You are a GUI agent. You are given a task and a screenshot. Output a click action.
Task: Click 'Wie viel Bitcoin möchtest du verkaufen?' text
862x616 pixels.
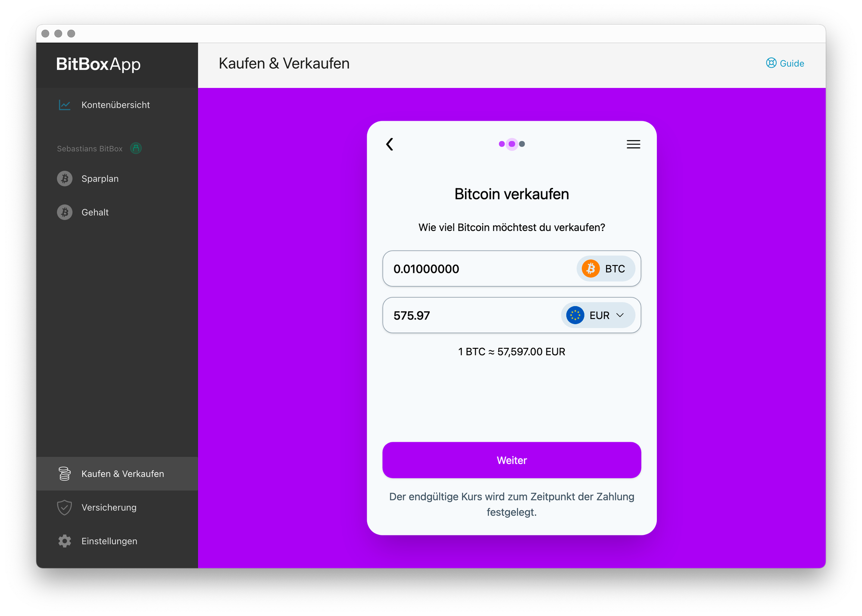coord(512,227)
